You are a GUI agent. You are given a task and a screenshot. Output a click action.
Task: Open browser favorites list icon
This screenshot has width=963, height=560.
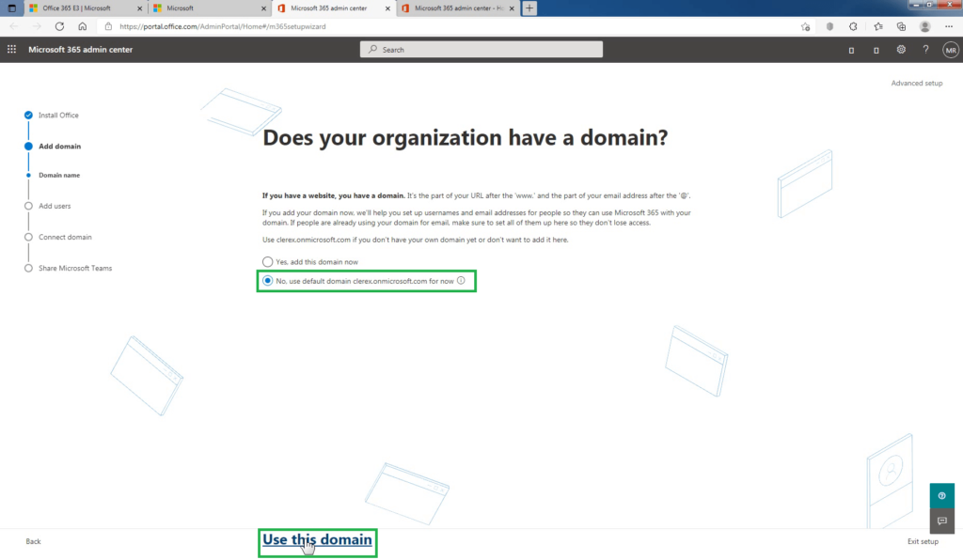(x=878, y=26)
